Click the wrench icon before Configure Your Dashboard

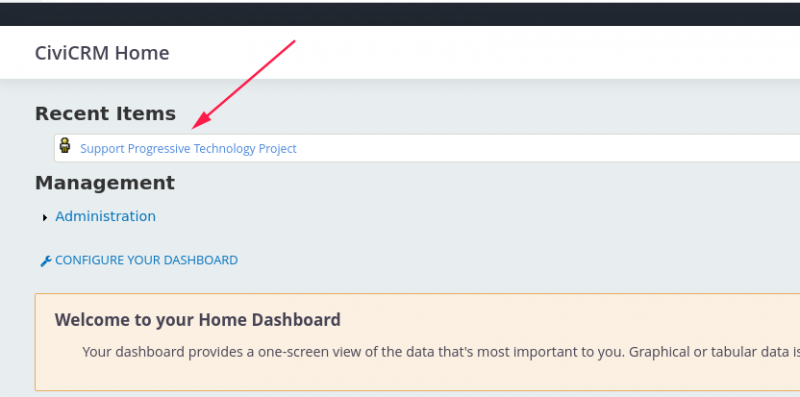(46, 261)
